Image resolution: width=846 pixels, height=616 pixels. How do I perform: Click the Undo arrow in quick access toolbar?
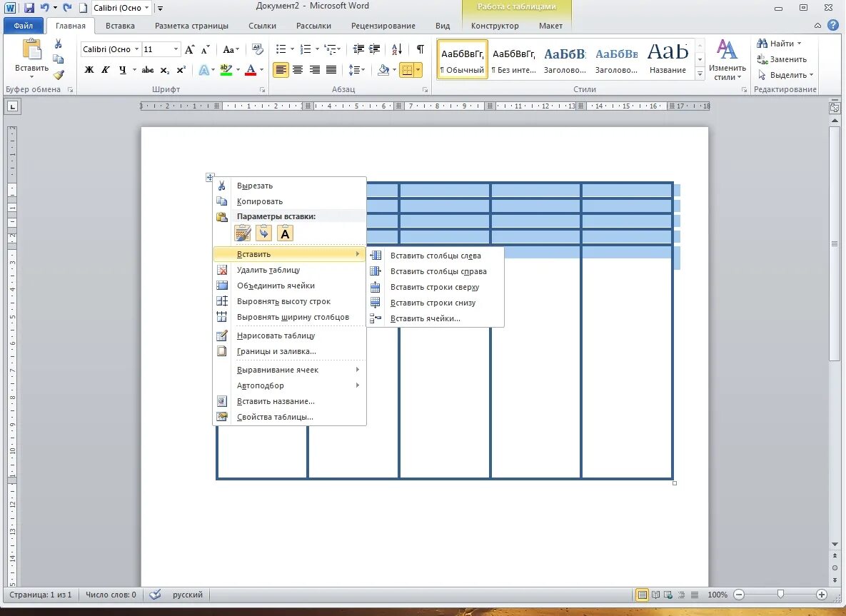click(45, 8)
